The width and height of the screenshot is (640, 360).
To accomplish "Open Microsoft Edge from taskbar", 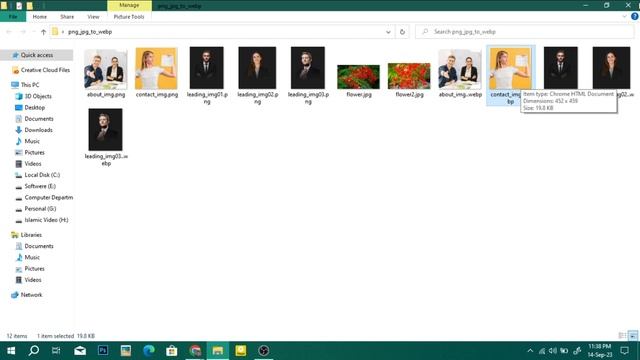I will coord(149,351).
